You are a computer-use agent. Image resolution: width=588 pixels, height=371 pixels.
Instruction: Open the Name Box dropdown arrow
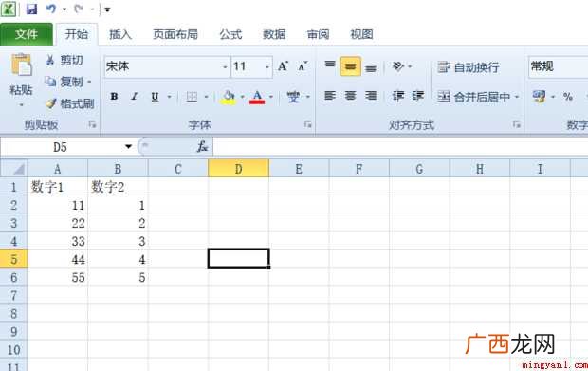[x=129, y=147]
